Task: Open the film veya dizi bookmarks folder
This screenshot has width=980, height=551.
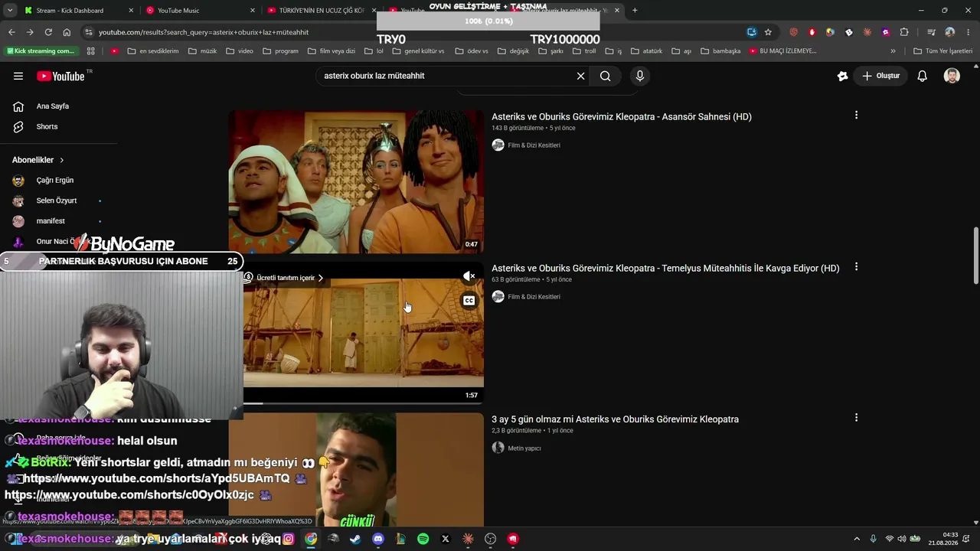Action: coord(331,51)
